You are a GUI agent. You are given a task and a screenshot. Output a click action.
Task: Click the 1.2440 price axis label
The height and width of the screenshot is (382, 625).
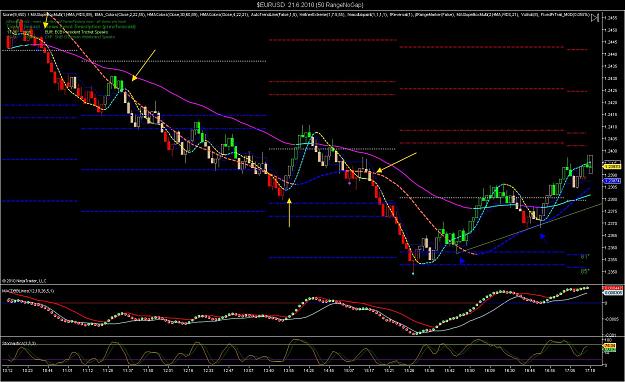[612, 54]
